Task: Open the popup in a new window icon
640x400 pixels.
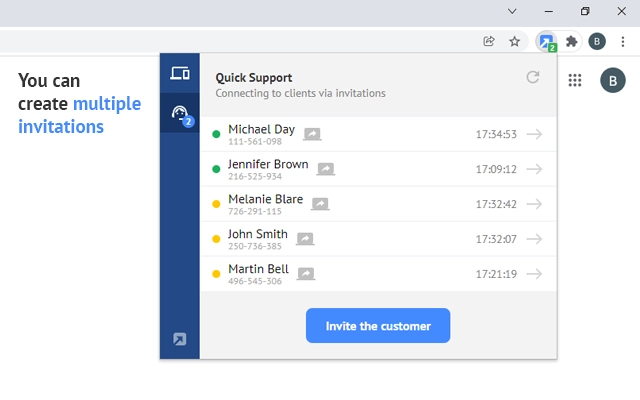Action: [180, 339]
